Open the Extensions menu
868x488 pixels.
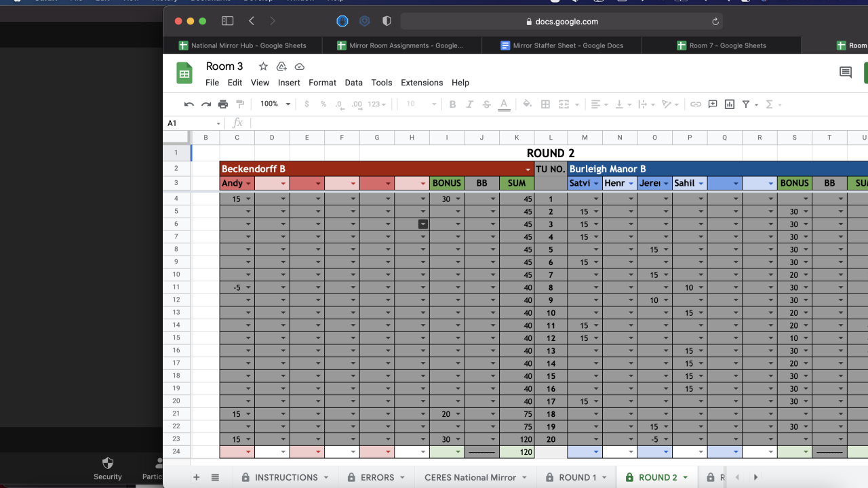[422, 83]
